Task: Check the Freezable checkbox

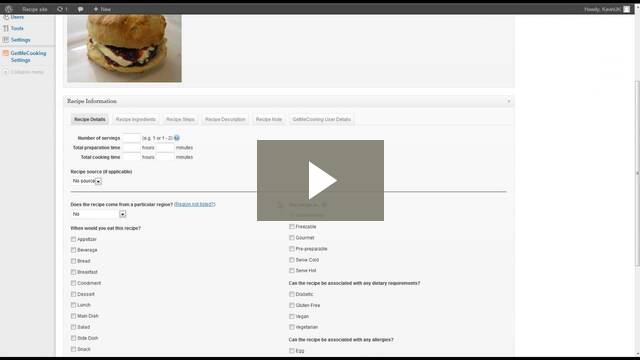Action: pyautogui.click(x=292, y=227)
